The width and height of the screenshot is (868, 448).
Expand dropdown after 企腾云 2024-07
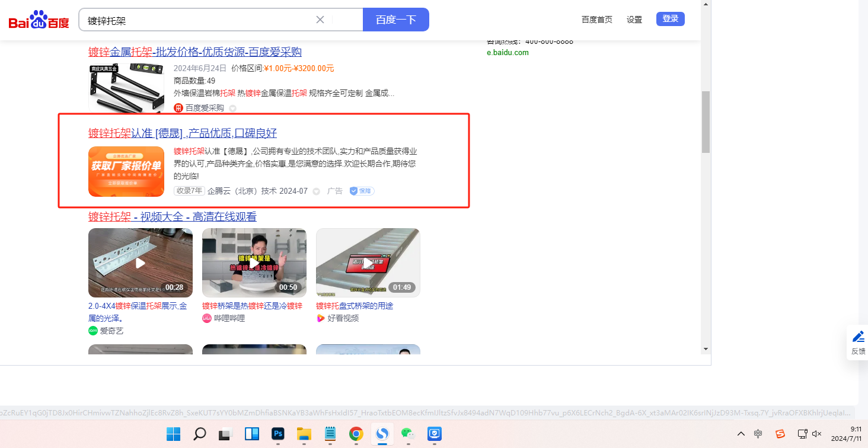(x=316, y=191)
